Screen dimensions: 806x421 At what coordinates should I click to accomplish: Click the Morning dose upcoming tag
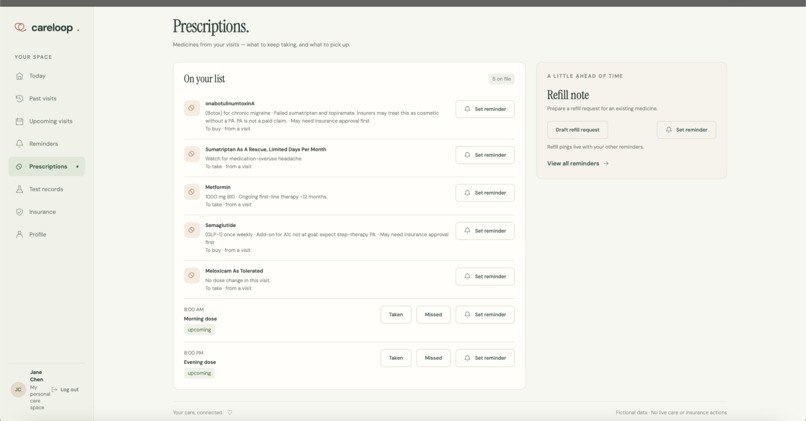[199, 330]
